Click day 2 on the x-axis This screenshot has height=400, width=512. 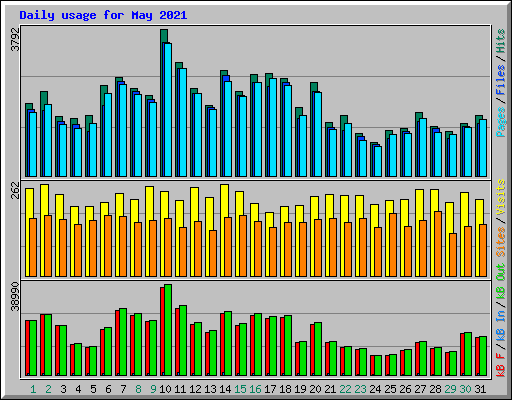(48, 389)
